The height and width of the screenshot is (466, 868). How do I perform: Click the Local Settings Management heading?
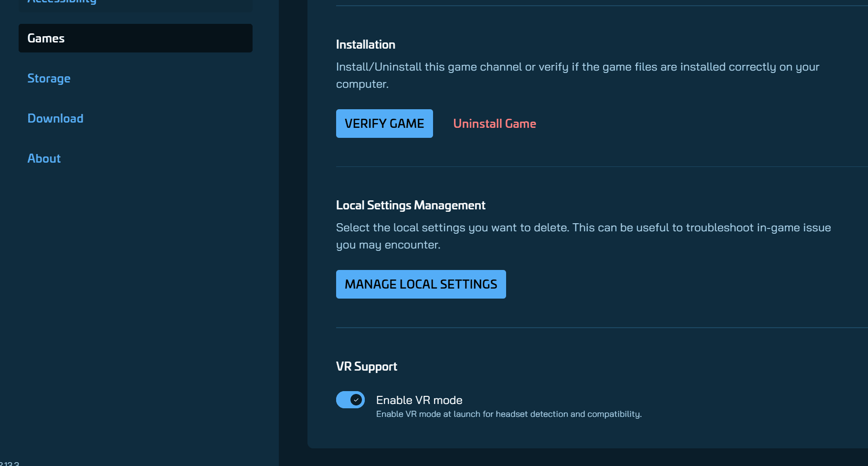[x=411, y=205]
